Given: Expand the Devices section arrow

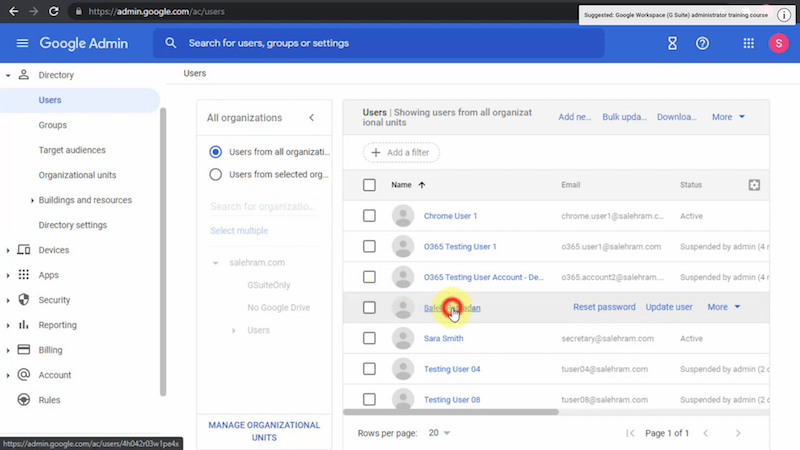Looking at the screenshot, I should [x=8, y=250].
